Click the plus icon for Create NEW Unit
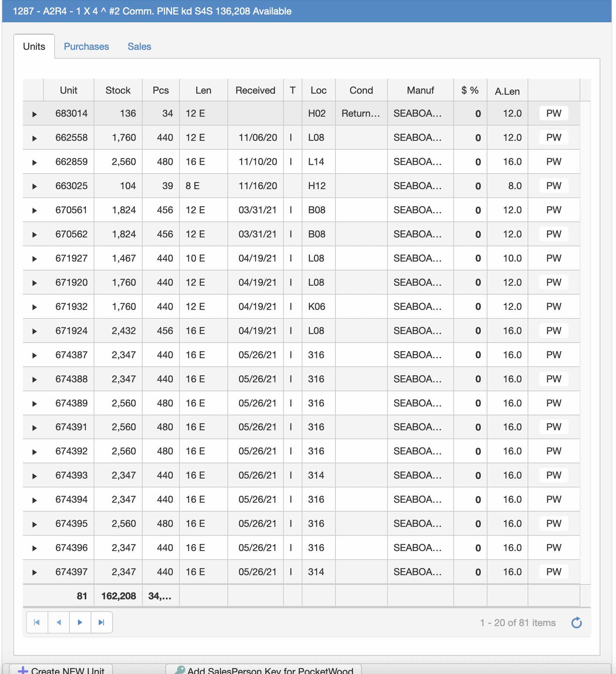 tap(23, 670)
